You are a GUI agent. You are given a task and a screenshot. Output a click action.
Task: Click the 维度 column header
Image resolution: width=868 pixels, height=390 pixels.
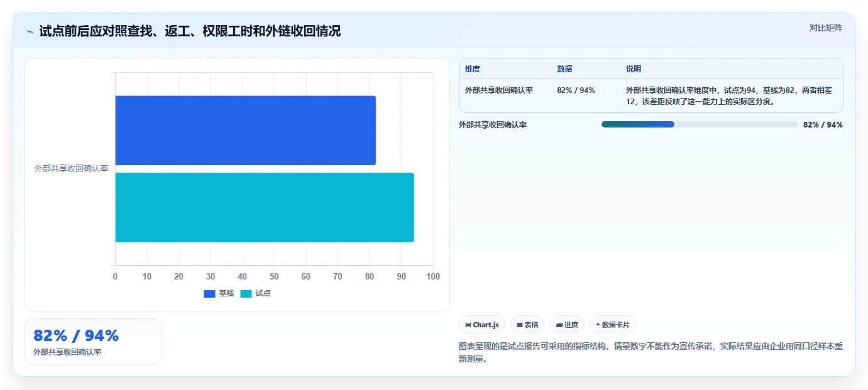pyautogui.click(x=473, y=69)
